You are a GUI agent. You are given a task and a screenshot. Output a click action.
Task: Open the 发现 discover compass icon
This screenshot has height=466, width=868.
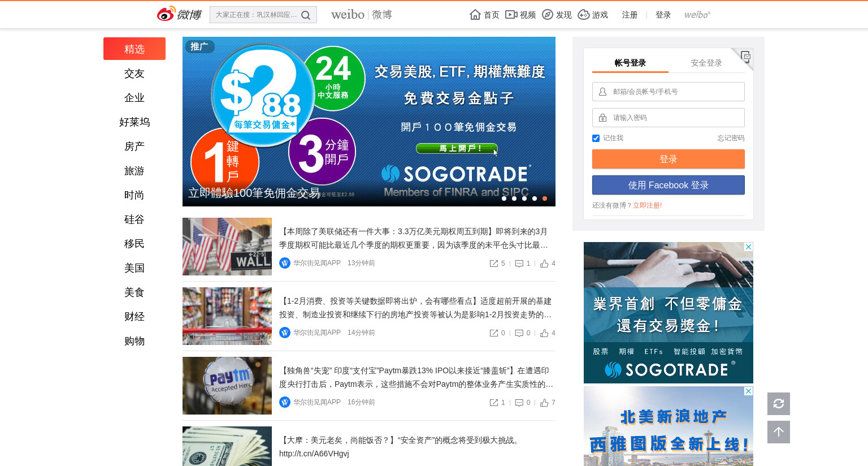point(548,15)
